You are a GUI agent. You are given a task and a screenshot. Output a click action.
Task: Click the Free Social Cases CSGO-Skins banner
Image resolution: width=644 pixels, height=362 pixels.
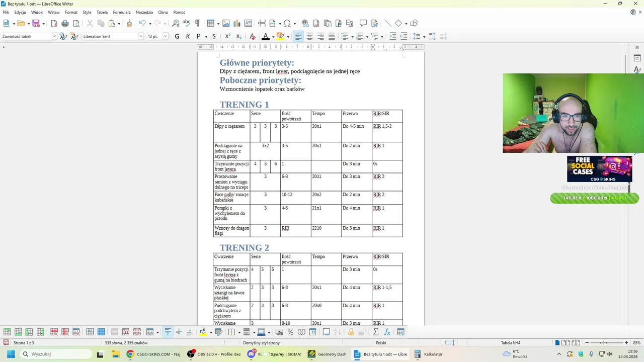599,169
